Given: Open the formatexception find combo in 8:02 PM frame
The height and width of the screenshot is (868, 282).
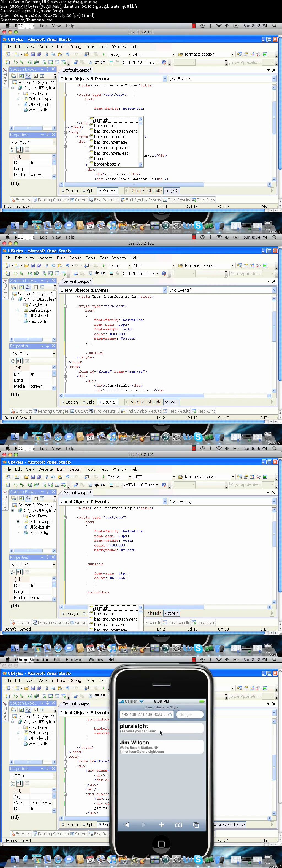Looking at the screenshot, I should pyautogui.click(x=232, y=54).
